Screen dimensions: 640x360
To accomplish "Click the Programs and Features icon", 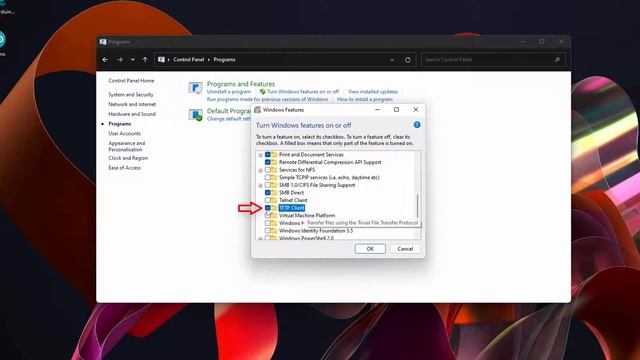I will pos(196,88).
